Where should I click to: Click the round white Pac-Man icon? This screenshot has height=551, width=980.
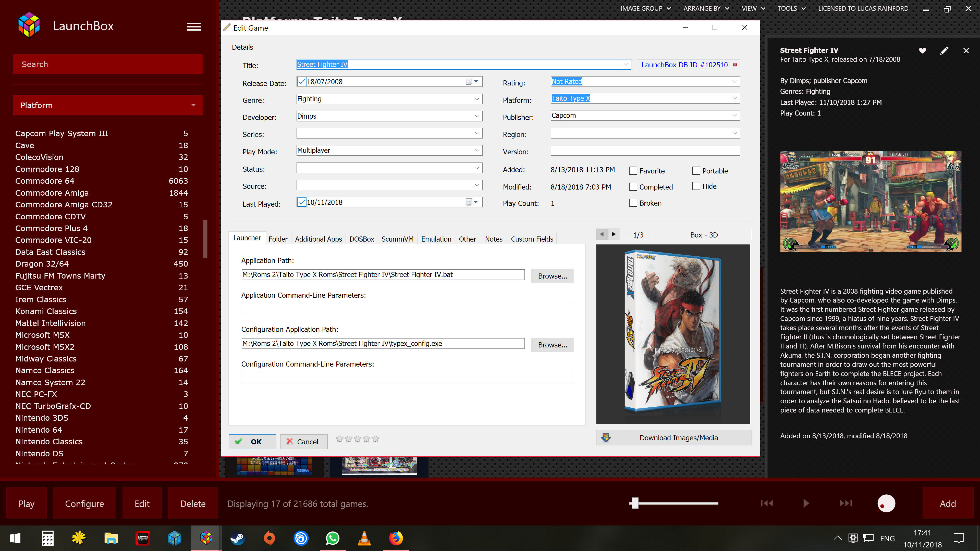[886, 504]
